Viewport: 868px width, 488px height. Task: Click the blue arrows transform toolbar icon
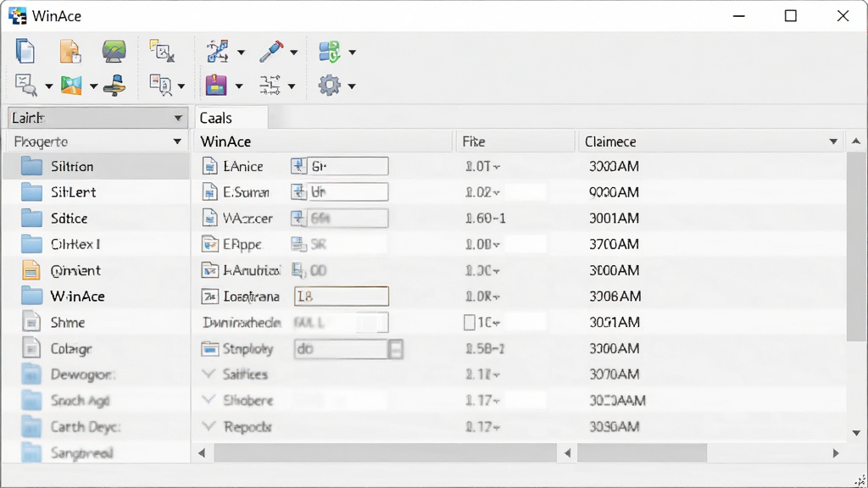[x=218, y=52]
